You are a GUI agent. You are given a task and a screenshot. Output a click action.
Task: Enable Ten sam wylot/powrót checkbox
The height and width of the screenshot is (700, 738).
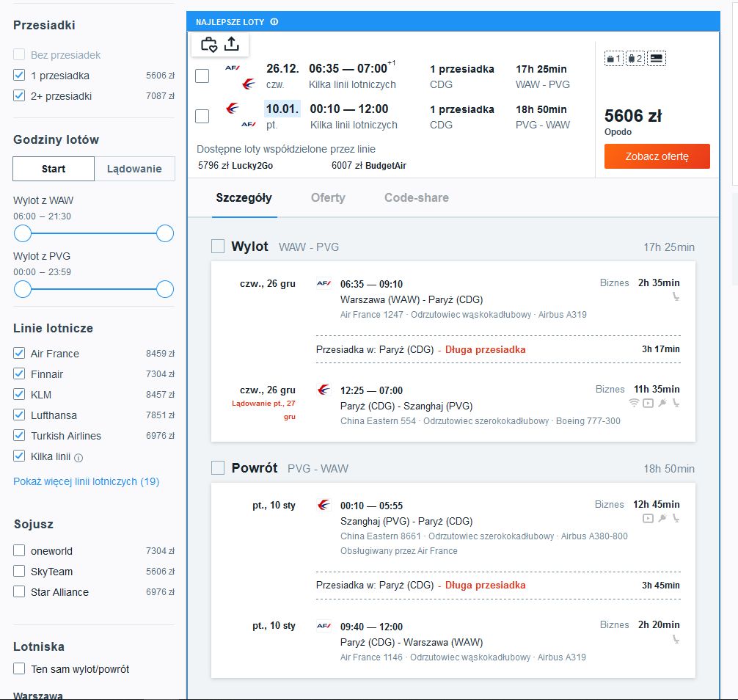(x=19, y=668)
